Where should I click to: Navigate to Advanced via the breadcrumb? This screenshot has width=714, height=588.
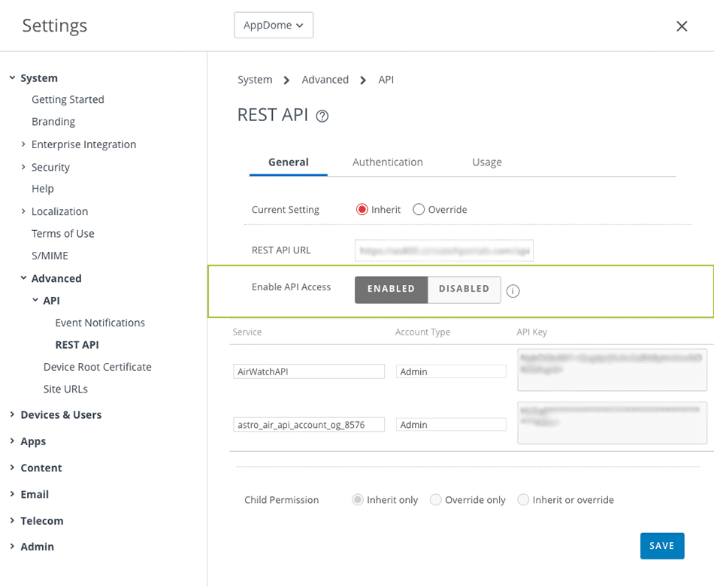pos(325,79)
